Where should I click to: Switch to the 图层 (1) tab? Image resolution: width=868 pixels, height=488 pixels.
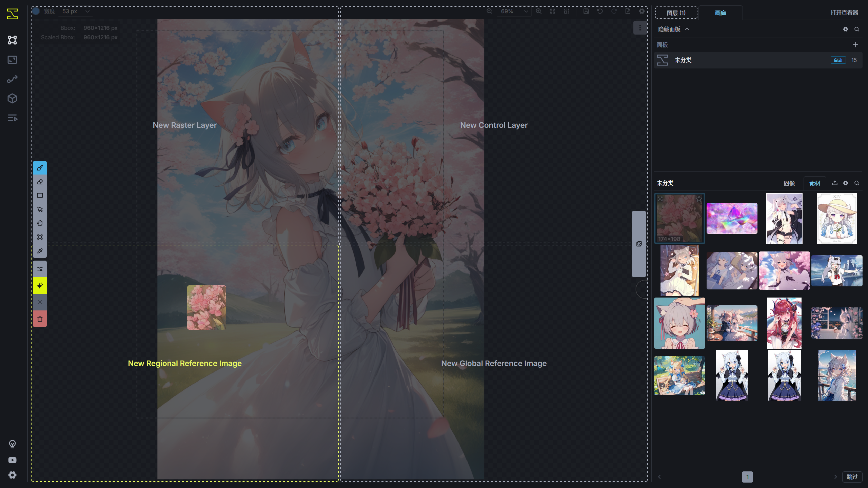[676, 13]
